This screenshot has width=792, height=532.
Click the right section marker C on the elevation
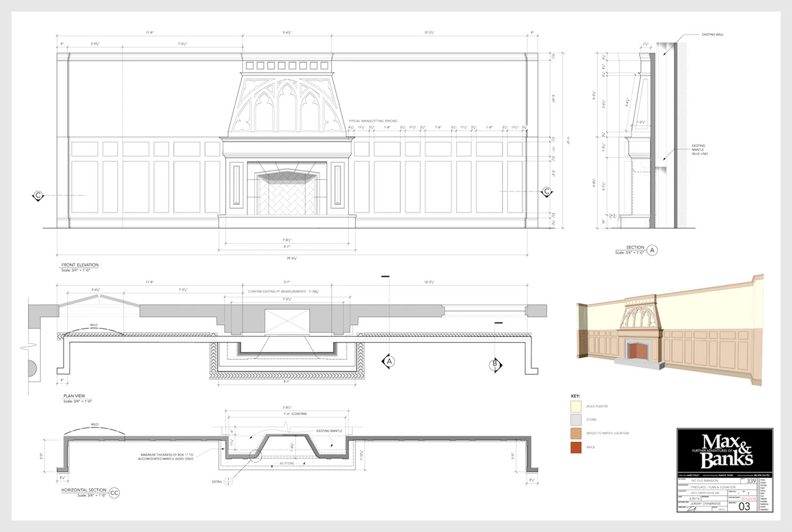click(x=546, y=192)
